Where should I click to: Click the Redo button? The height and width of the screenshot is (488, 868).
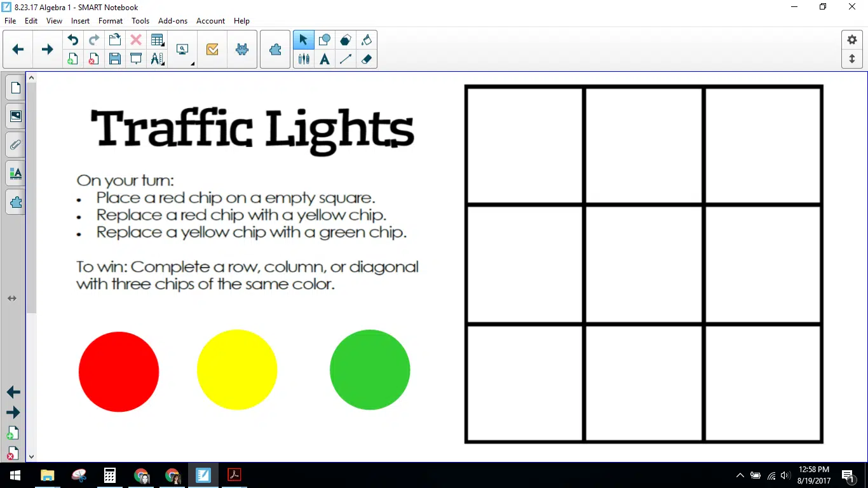(94, 40)
